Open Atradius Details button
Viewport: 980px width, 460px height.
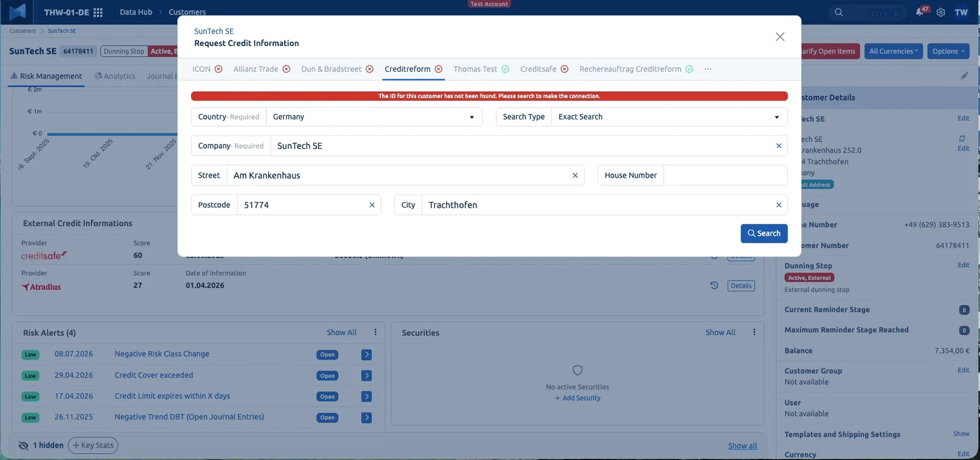741,285
